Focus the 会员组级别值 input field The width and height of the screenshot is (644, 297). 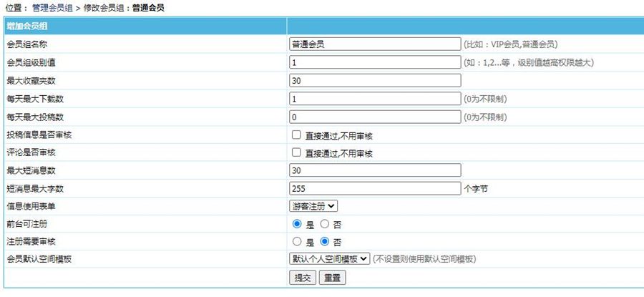375,62
